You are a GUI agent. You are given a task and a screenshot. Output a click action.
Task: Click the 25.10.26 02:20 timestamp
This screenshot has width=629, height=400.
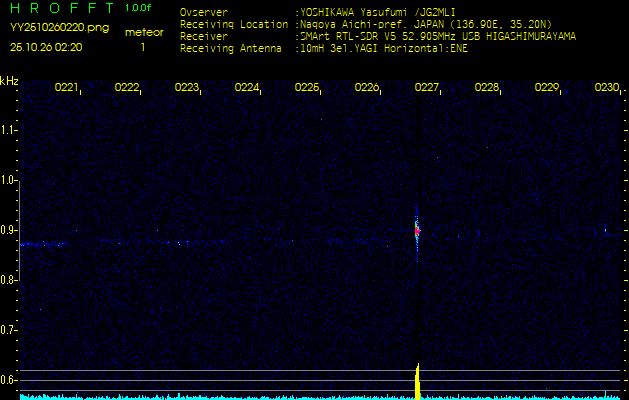point(46,47)
